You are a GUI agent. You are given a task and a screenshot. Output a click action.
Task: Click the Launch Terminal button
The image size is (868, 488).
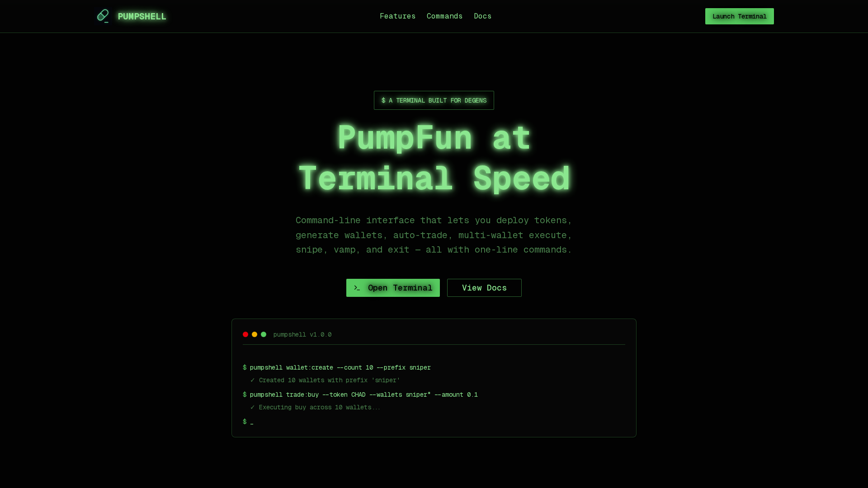coord(739,16)
